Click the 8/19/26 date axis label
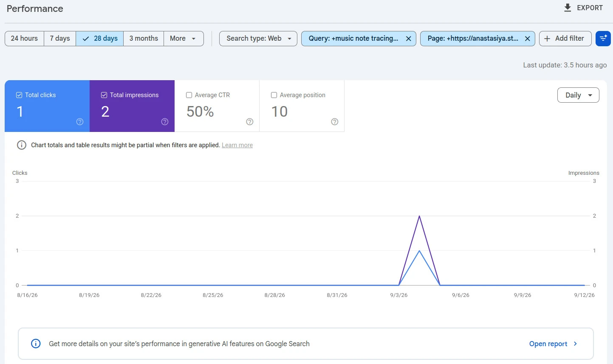This screenshot has height=364, width=613. 89,295
